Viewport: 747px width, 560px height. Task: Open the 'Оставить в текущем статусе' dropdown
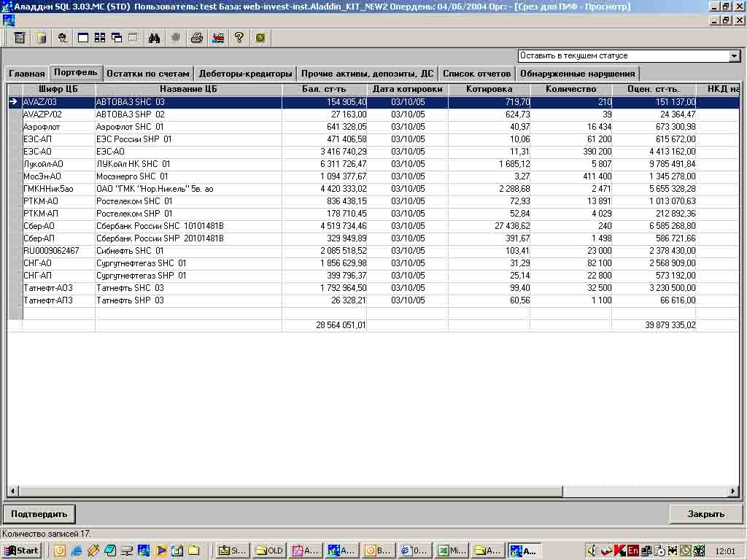tap(734, 55)
